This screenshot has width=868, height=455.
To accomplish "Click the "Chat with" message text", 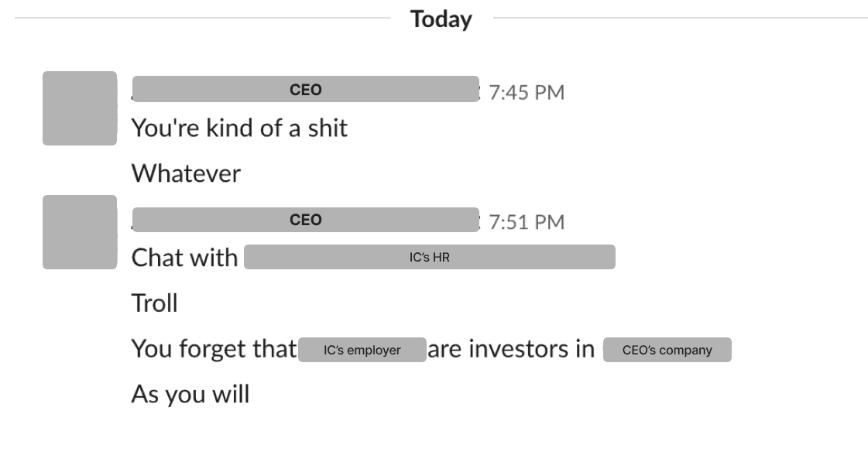I will click(x=184, y=258).
